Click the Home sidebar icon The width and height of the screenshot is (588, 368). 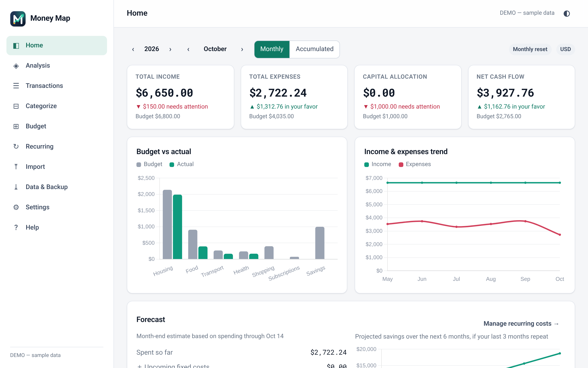[x=16, y=46]
